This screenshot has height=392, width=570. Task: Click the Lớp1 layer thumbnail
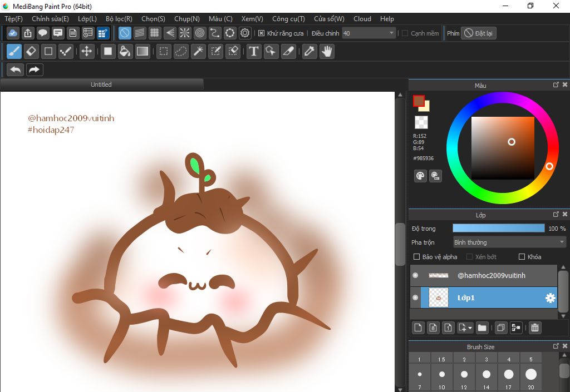pos(439,297)
